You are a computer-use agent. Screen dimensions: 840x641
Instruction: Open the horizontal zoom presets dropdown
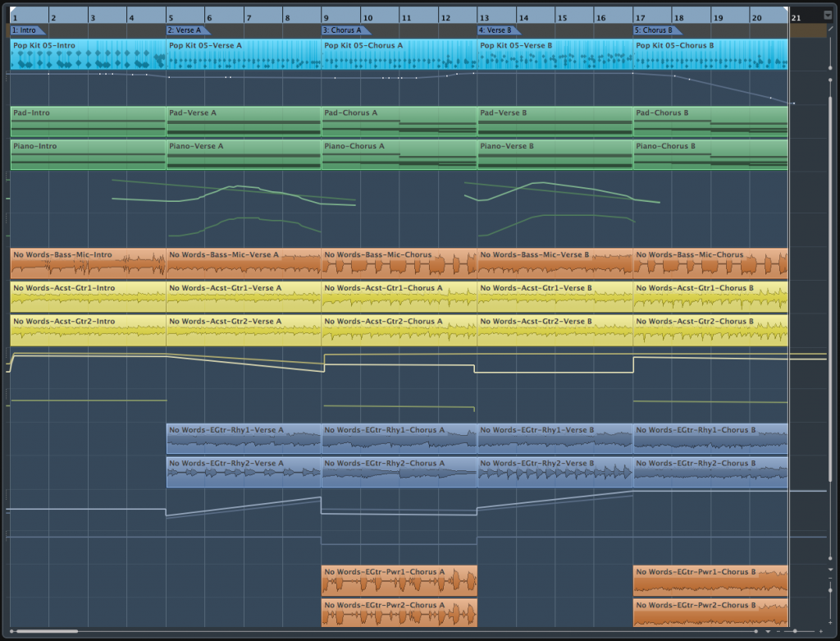point(768,631)
